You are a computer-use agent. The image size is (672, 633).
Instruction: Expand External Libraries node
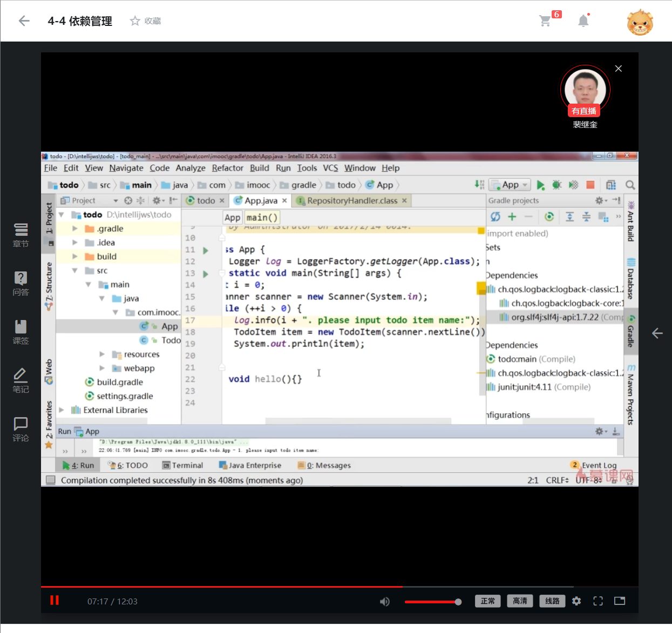[x=62, y=410]
